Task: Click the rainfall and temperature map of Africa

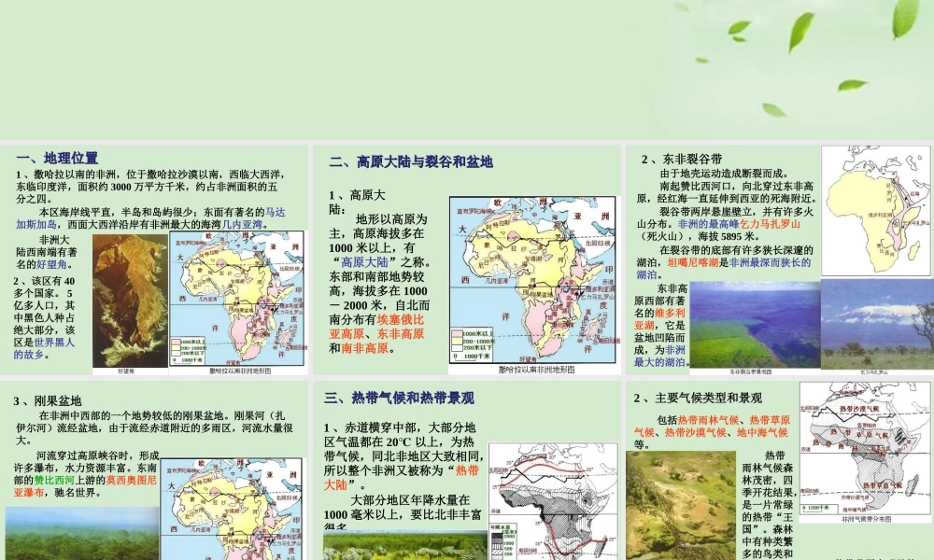Action: point(553,501)
